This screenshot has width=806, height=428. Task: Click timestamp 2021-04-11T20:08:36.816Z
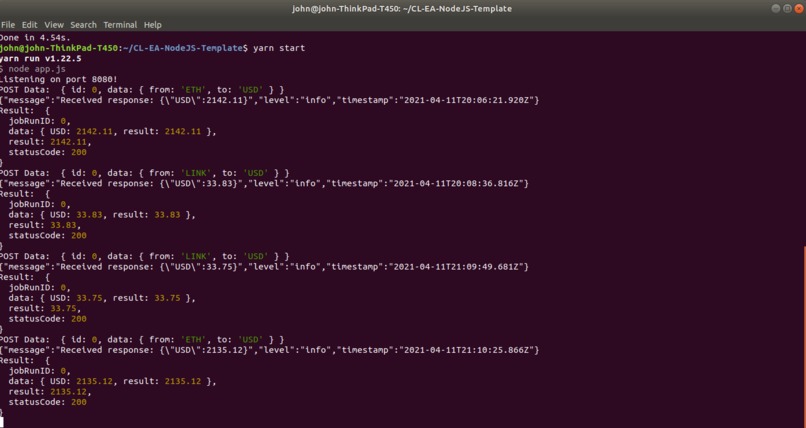(458, 183)
